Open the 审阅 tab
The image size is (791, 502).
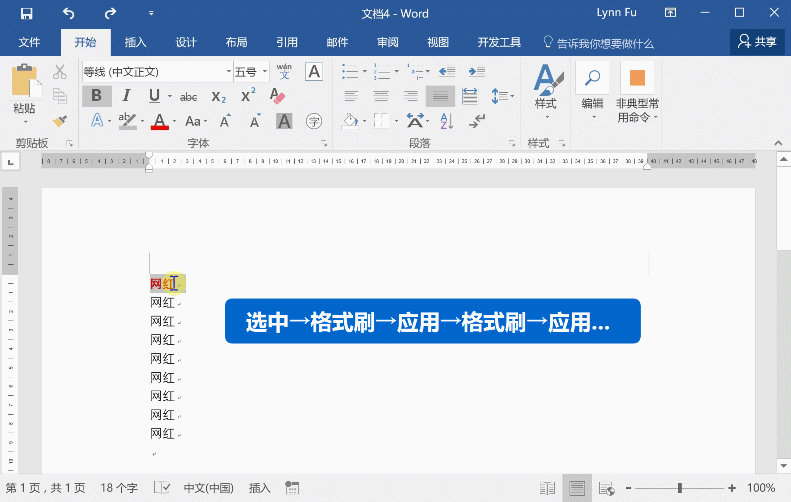pyautogui.click(x=388, y=42)
